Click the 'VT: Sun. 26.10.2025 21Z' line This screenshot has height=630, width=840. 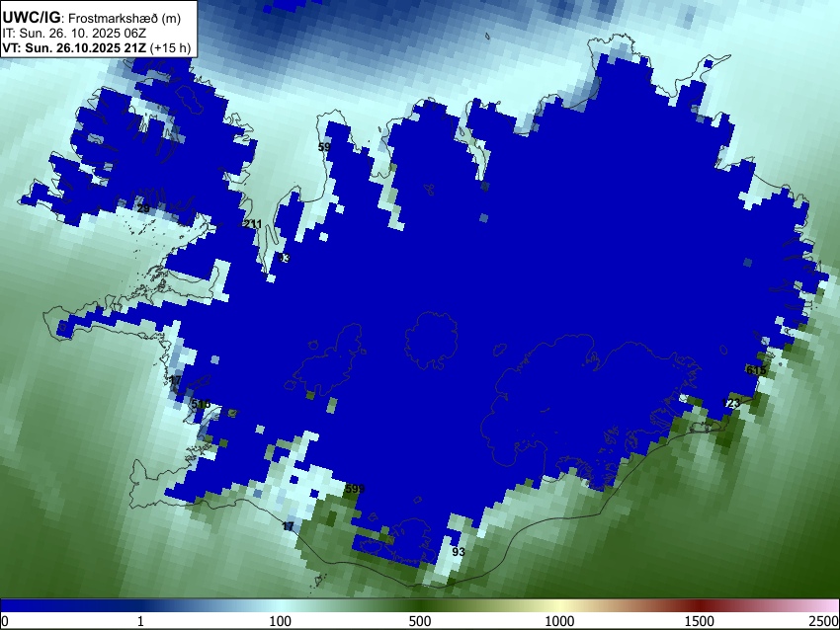tap(74, 47)
